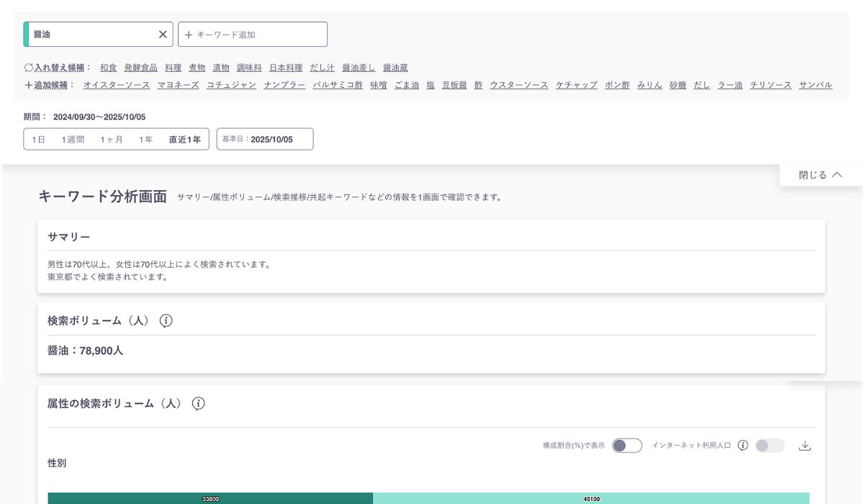This screenshot has width=864, height=504.
Task: Open the 基準日 date picker
Action: click(x=265, y=140)
